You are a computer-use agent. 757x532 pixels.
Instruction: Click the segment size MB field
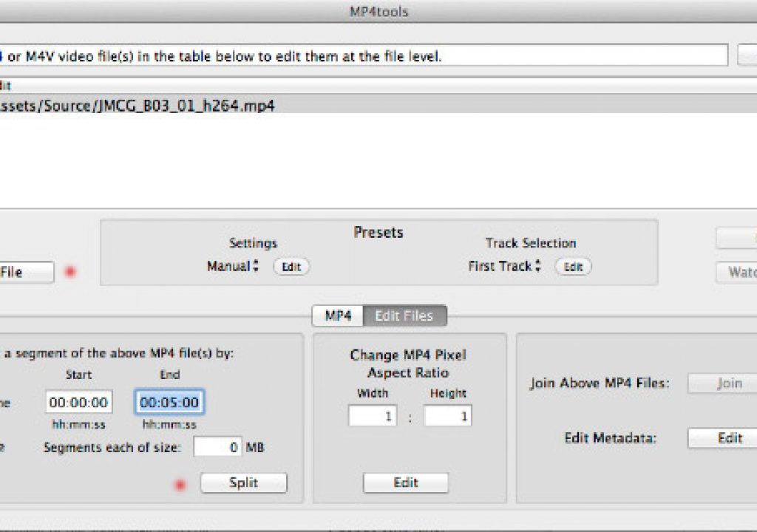click(218, 447)
